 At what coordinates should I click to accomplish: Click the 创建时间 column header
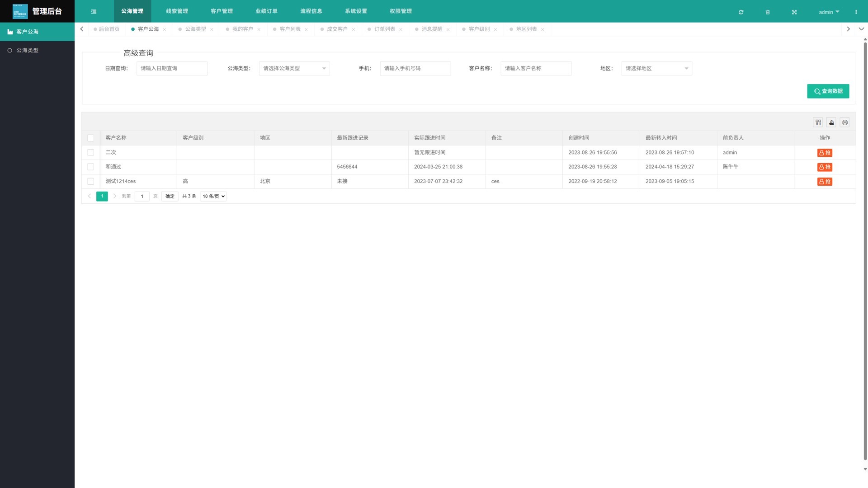point(601,138)
